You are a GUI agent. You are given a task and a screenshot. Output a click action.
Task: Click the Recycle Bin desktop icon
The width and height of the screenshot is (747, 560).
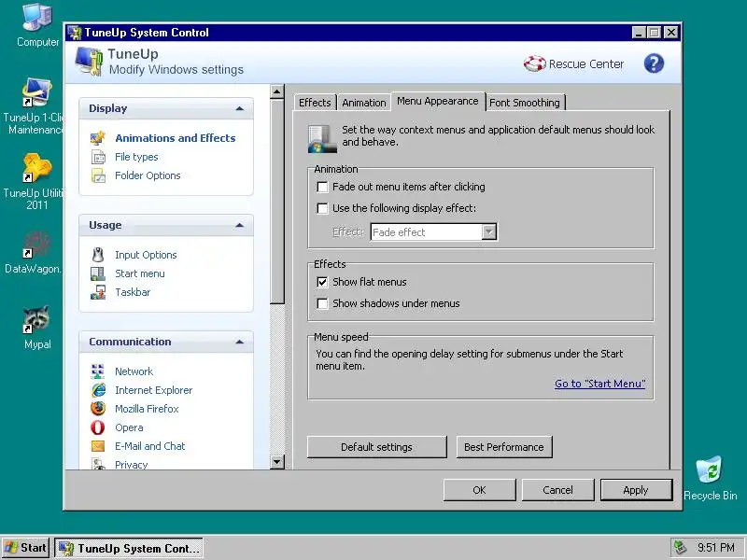(x=710, y=470)
